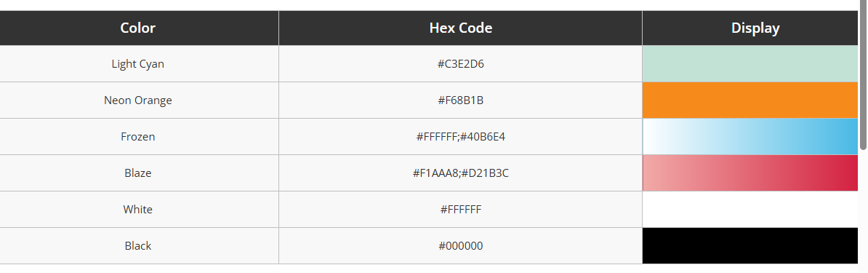Click the Light Cyan name cell
The width and height of the screenshot is (868, 273).
pos(138,64)
